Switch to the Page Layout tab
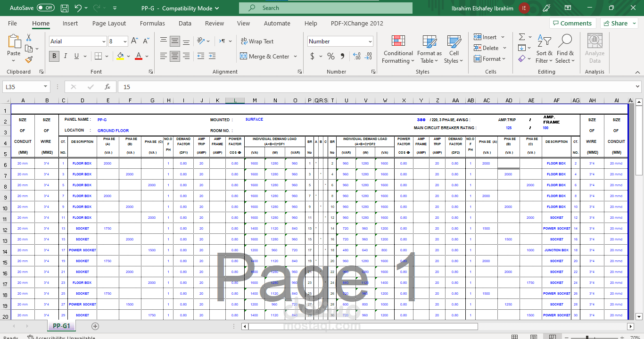 pos(109,23)
